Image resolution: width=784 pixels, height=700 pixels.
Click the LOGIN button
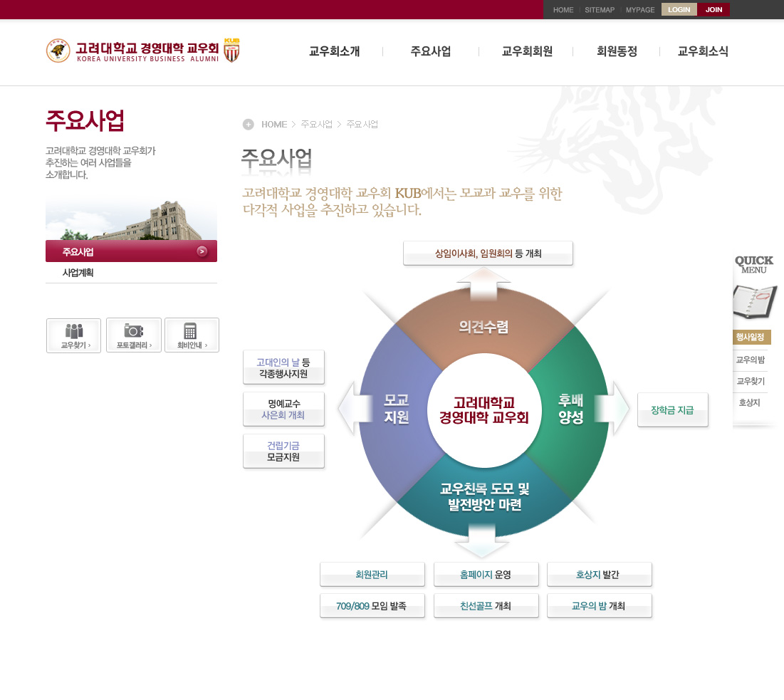click(x=679, y=9)
